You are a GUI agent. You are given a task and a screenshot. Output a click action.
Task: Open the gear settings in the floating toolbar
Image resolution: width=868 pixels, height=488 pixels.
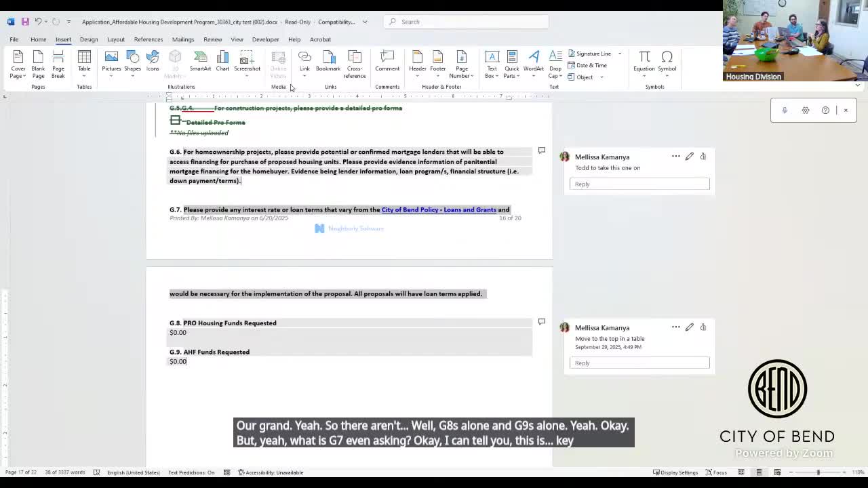[x=806, y=110]
